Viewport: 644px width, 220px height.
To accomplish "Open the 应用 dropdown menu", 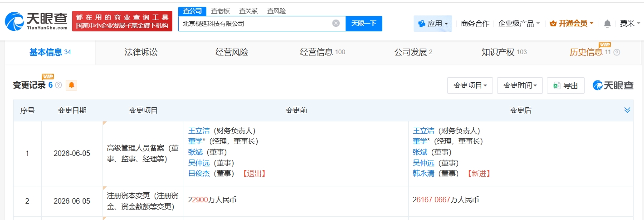I will (x=433, y=23).
